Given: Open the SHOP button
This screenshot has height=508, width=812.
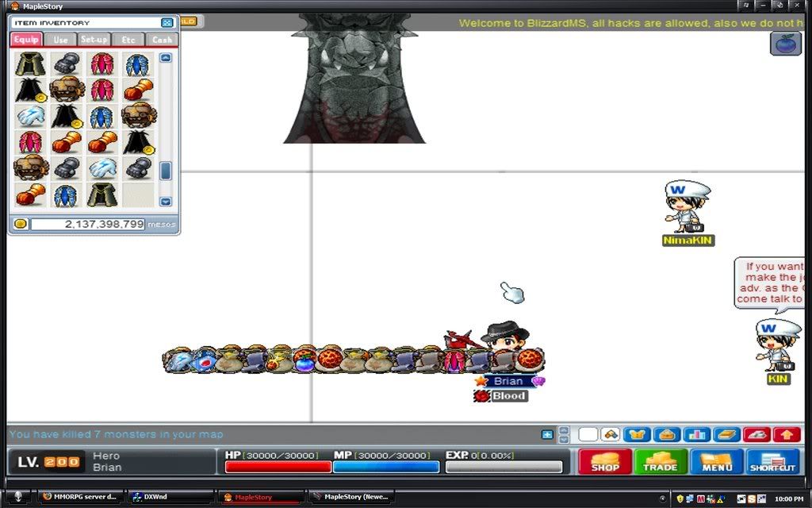Looking at the screenshot, I should coord(605,461).
